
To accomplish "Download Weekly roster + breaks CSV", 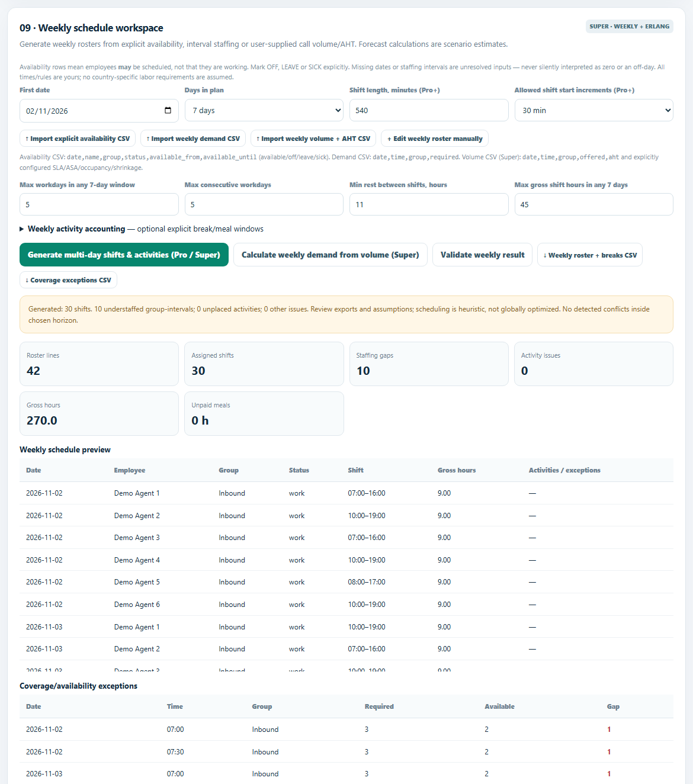I will (590, 255).
